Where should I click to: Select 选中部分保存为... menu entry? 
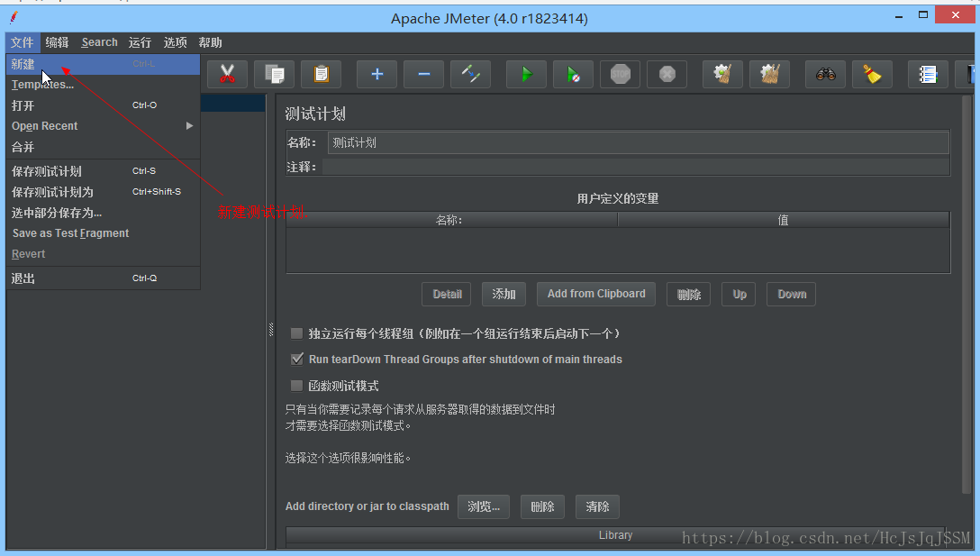tap(103, 213)
